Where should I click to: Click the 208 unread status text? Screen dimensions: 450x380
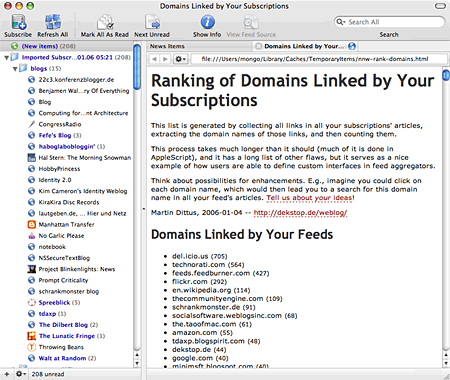48,374
